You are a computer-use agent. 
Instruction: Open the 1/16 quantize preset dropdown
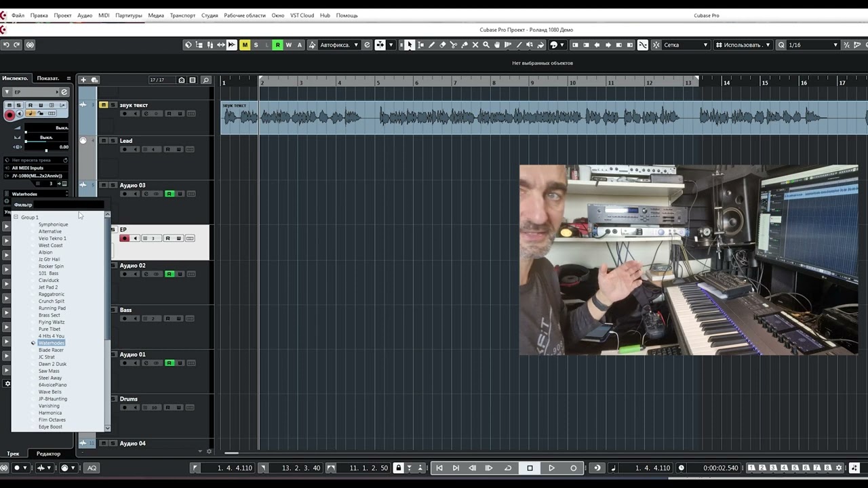pyautogui.click(x=812, y=45)
